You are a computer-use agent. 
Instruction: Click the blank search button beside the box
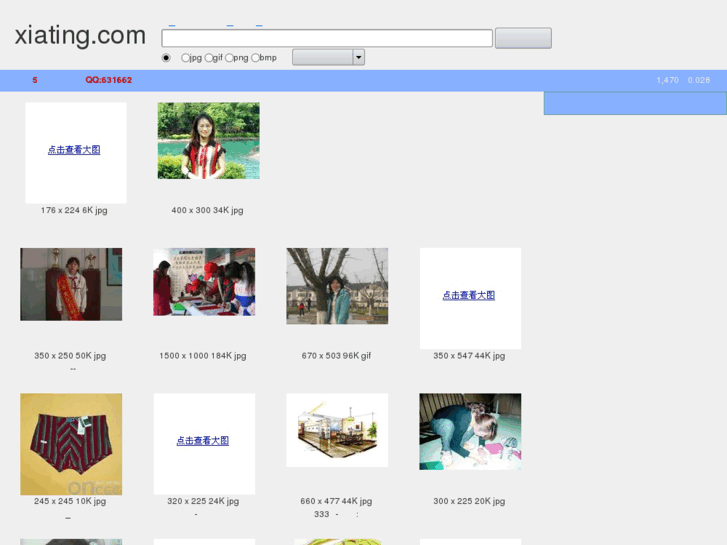coord(523,38)
